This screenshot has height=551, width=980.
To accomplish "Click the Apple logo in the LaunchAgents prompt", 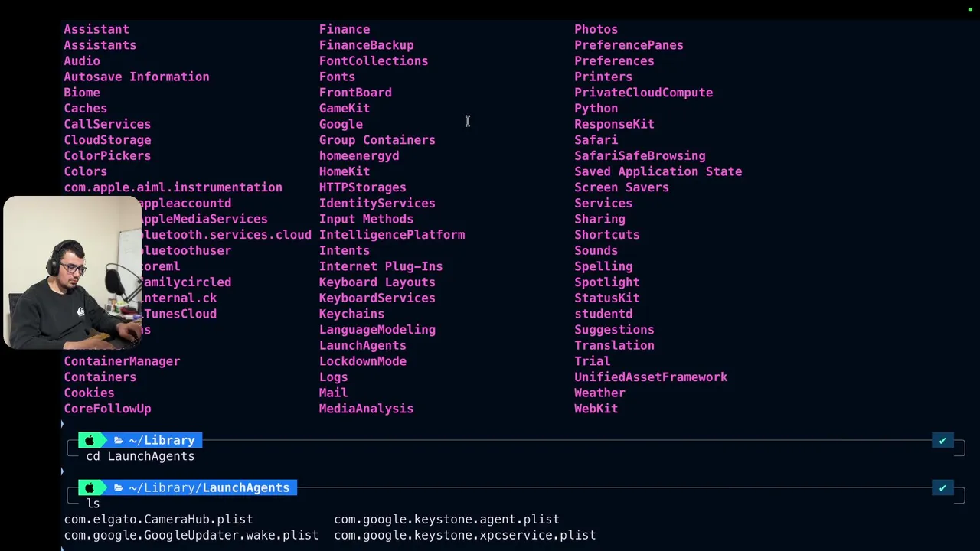I will tap(90, 487).
